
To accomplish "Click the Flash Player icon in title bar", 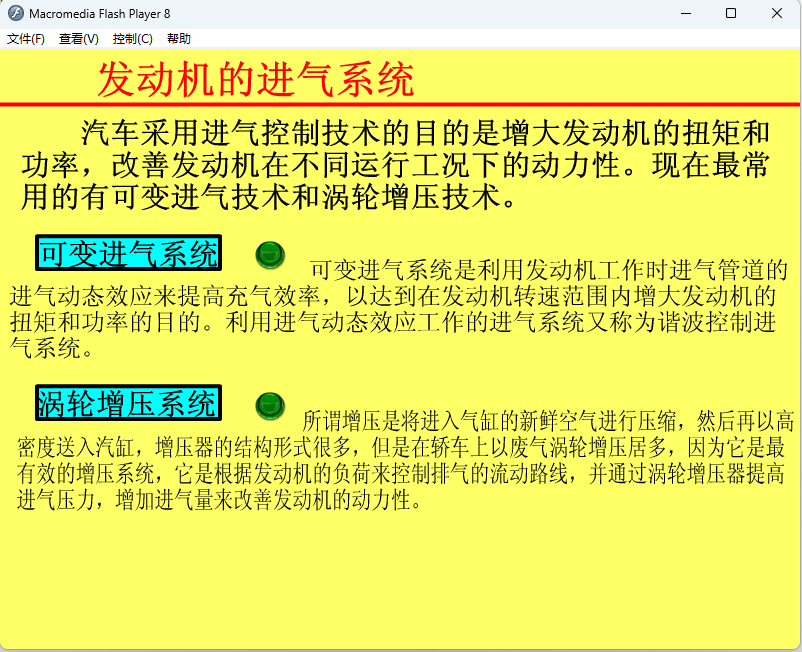I will pos(15,13).
